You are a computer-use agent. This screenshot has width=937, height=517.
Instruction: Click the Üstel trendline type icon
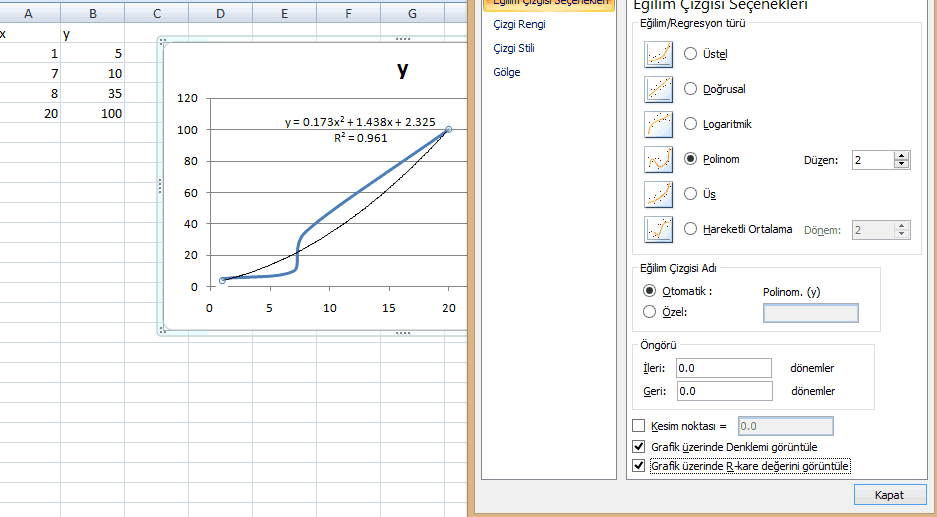point(658,54)
